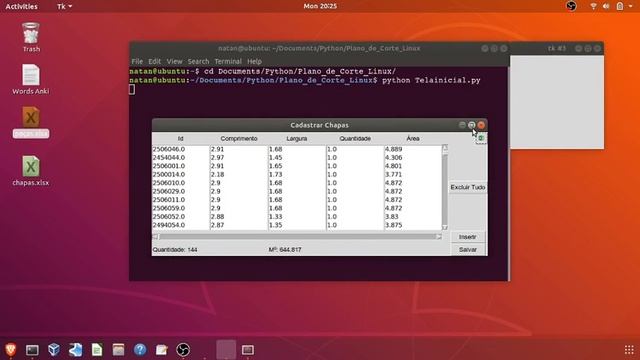Click Área value 3.875
Viewport: 640px width, 360px height.
coord(393,225)
